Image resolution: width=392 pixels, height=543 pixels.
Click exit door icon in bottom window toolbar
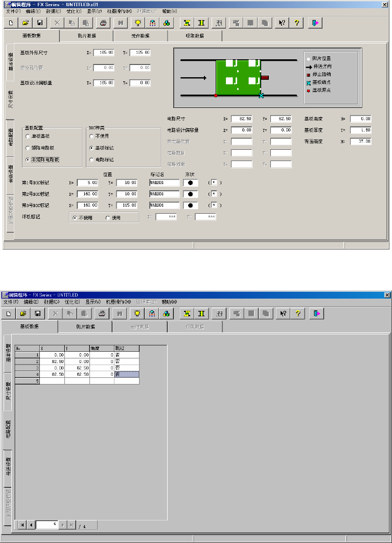(x=316, y=313)
